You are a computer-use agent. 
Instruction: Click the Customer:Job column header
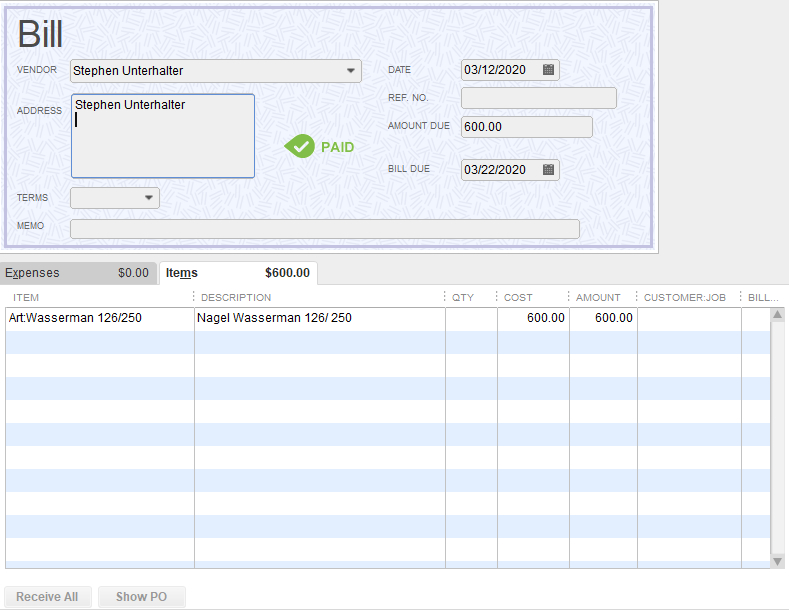pyautogui.click(x=686, y=297)
